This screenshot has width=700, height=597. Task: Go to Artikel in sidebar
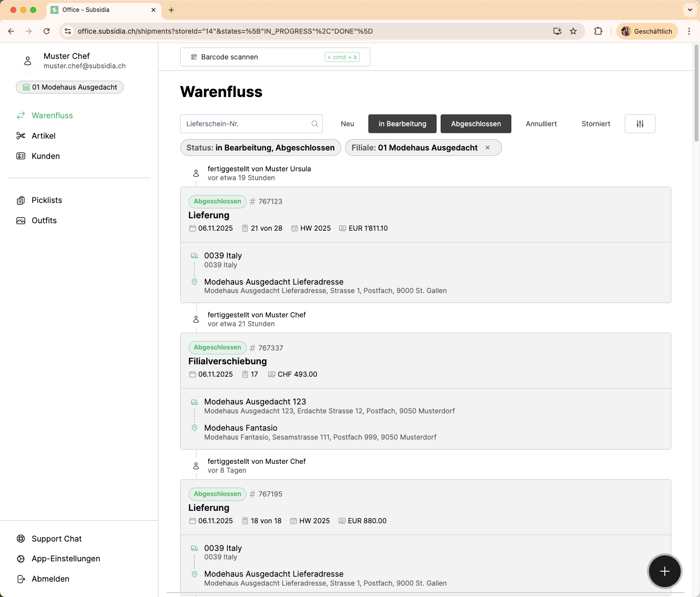click(43, 136)
